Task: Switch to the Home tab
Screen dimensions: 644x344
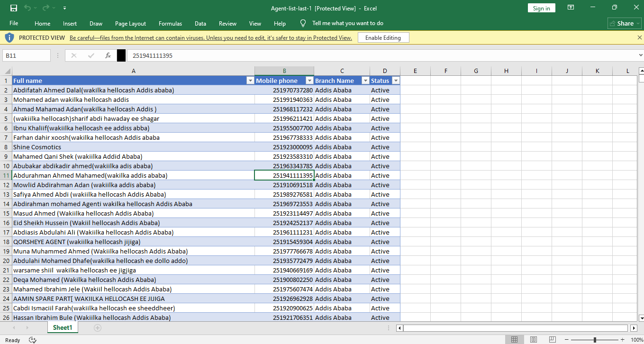Action: 42,24
